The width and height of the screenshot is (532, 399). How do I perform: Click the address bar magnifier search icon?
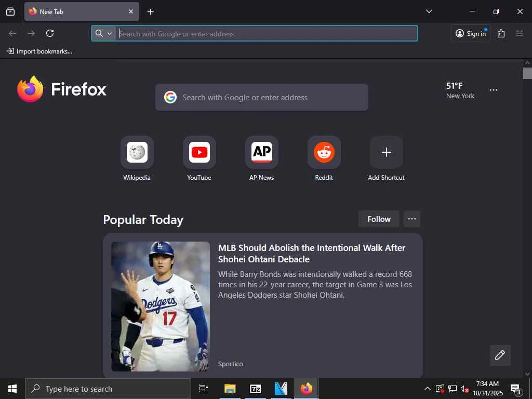(99, 33)
